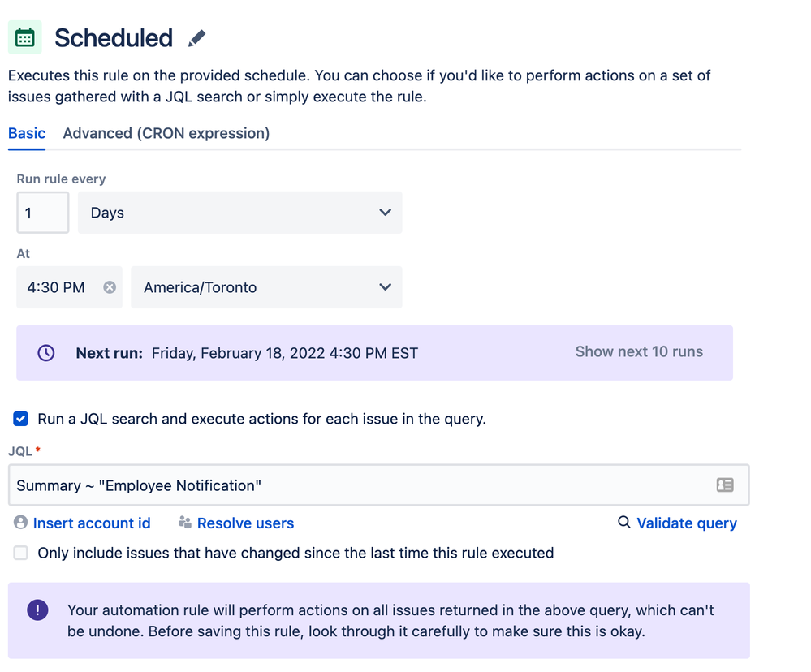Viewport: 811px width, 672px height.
Task: Switch to the Basic tab
Action: point(27,133)
